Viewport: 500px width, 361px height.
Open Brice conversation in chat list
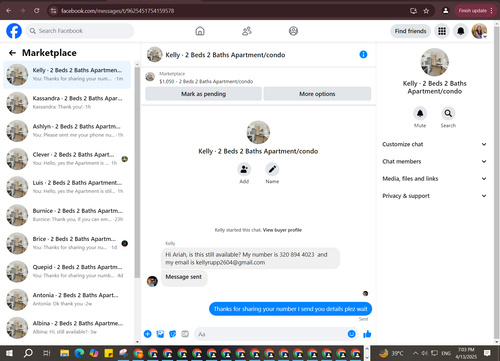67,243
